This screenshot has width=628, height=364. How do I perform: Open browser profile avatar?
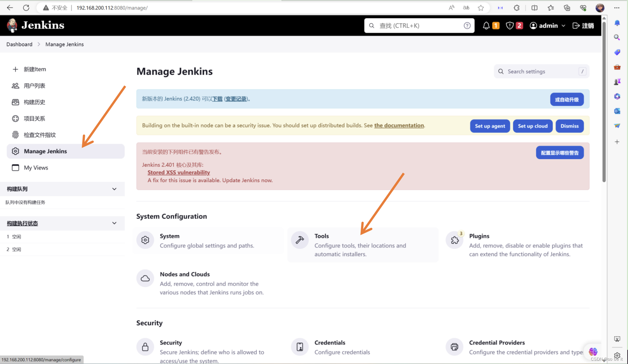(x=600, y=8)
